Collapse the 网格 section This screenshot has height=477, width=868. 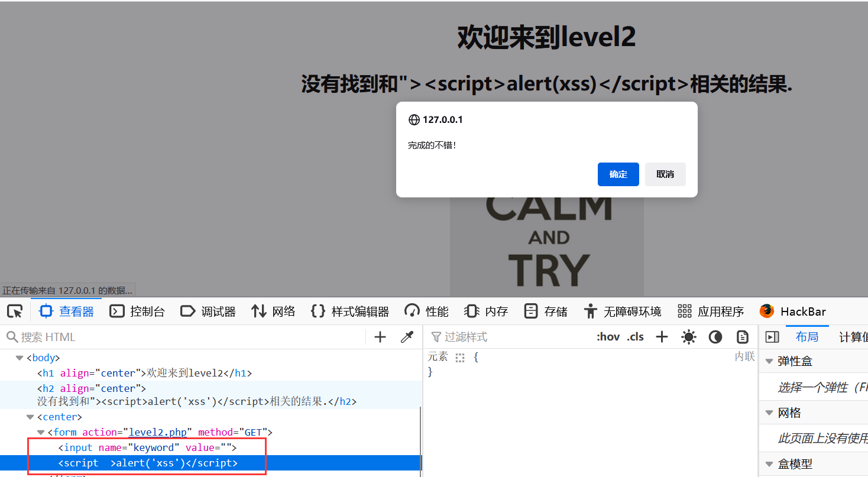coord(769,413)
